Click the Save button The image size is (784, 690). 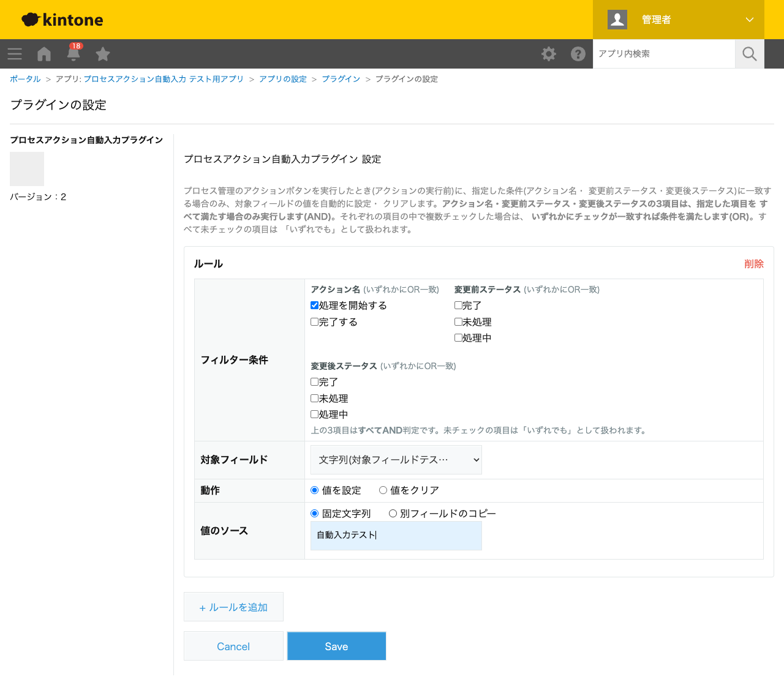pyautogui.click(x=336, y=647)
